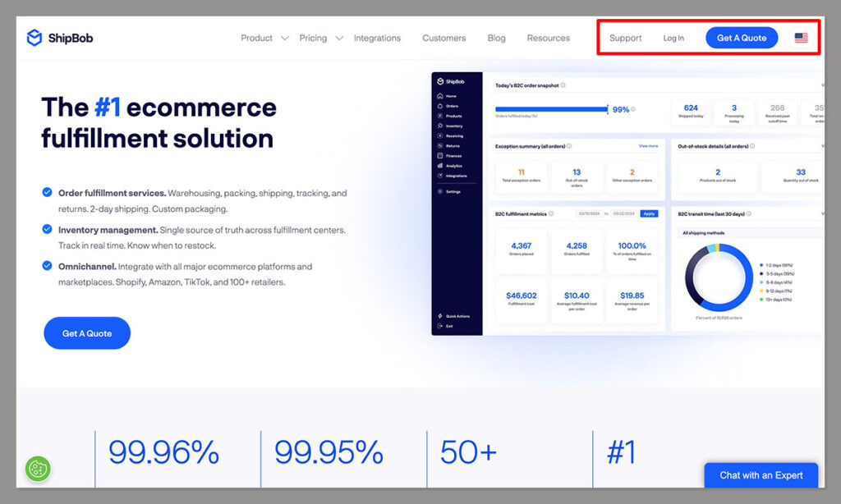Screen dimensions: 841x504
Task: Click the 50+ statistic
Action: [468, 452]
